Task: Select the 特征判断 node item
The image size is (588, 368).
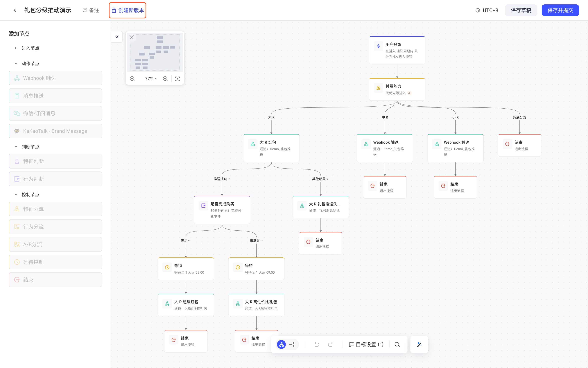Action: coord(55,161)
